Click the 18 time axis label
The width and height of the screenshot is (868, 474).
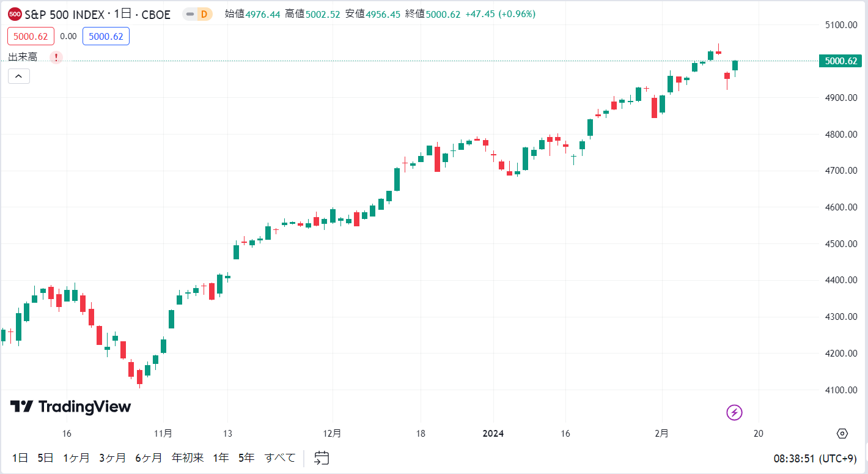(x=421, y=434)
